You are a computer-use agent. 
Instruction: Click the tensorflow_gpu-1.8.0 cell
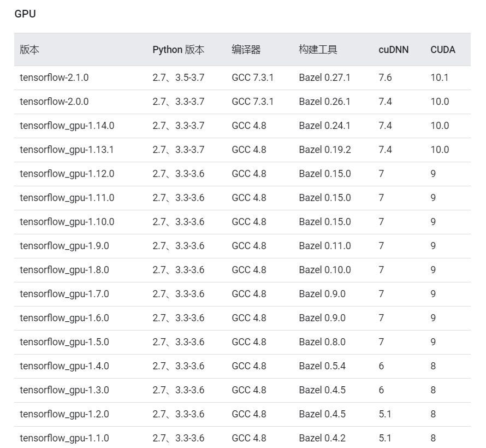(x=64, y=270)
